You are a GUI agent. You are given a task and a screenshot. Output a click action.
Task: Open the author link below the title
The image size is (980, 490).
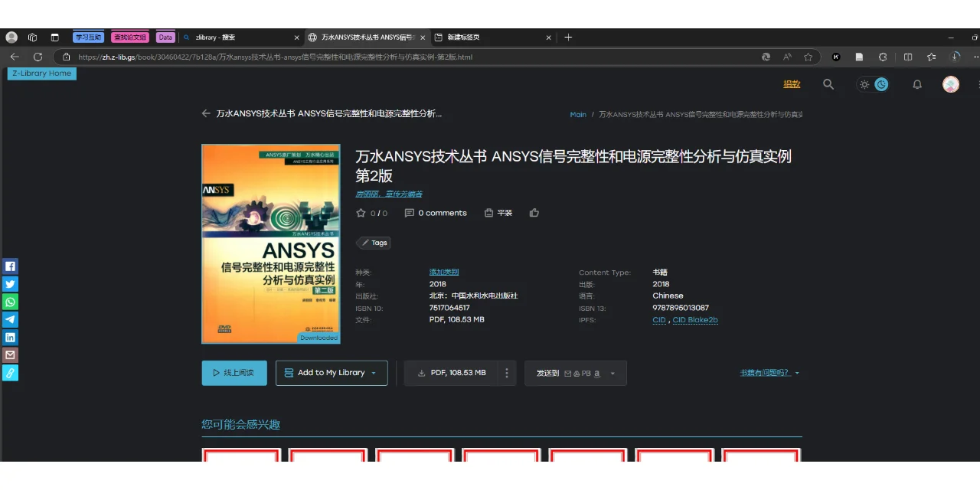pyautogui.click(x=389, y=194)
